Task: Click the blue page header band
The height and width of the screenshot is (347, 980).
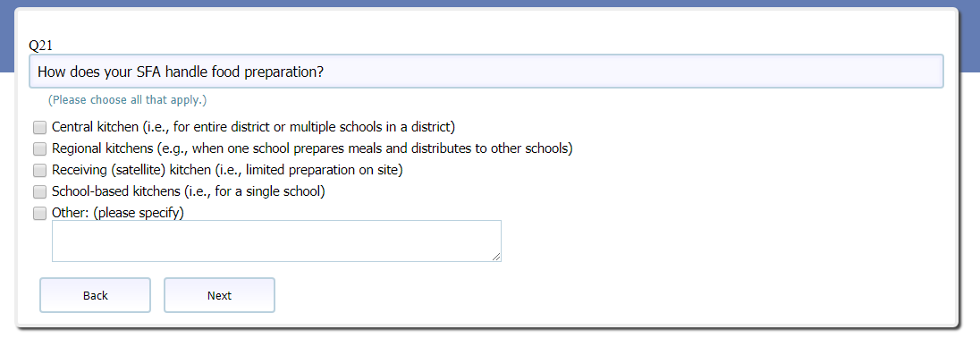Action: [490, 3]
